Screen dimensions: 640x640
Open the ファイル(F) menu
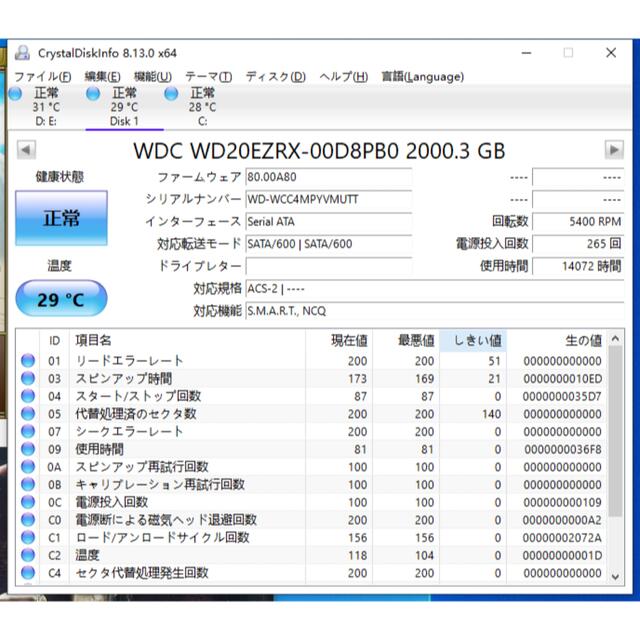coord(43,77)
